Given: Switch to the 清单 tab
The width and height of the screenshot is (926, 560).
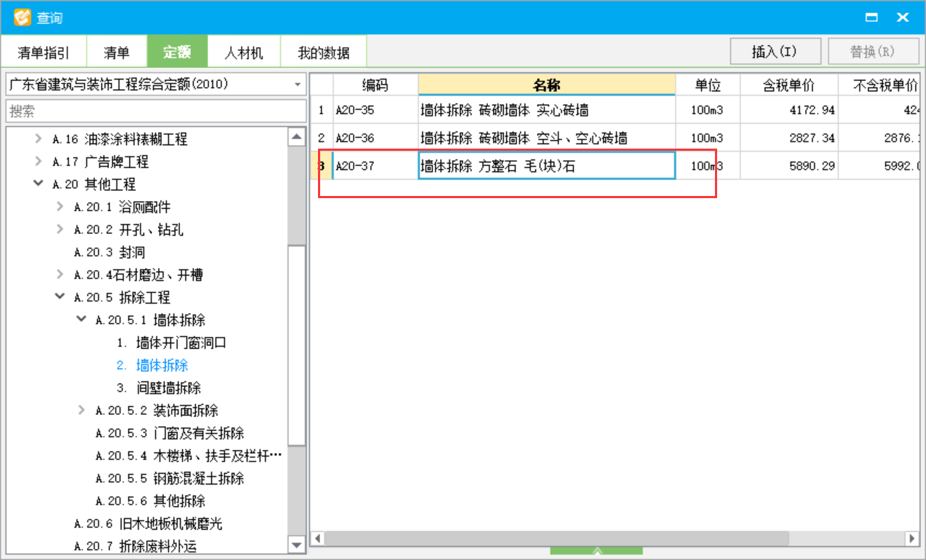Looking at the screenshot, I should click(x=116, y=52).
